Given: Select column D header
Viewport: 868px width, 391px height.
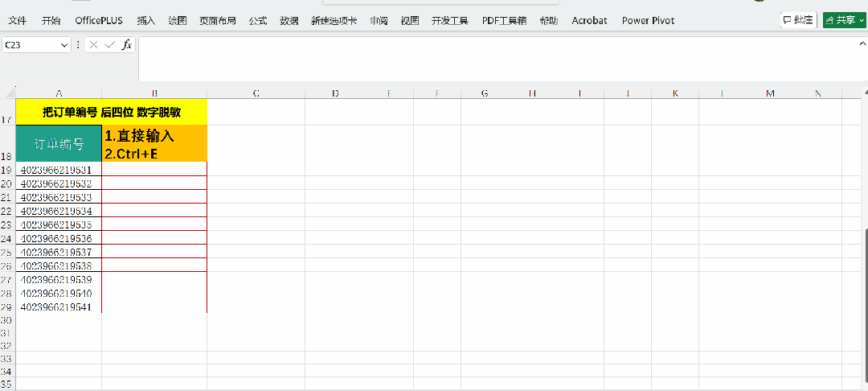Looking at the screenshot, I should (335, 93).
